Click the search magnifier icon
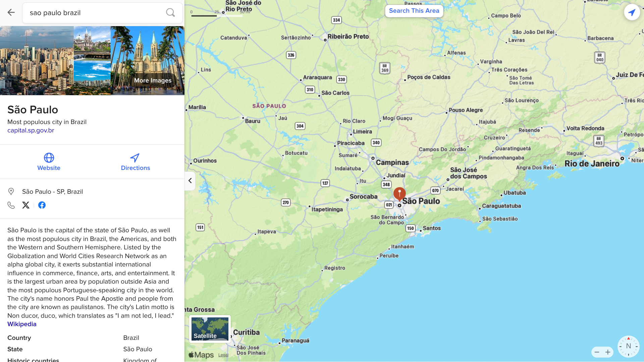Viewport: 644px width, 362px height. point(170,13)
